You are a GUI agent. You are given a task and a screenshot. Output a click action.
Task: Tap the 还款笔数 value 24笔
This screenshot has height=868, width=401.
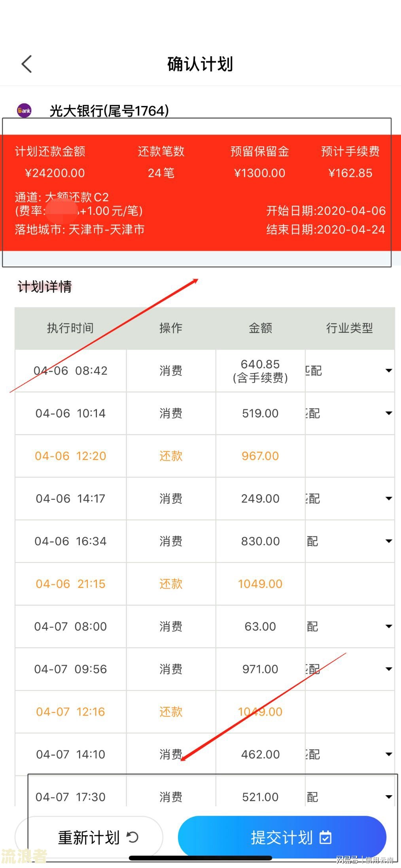coord(161,173)
